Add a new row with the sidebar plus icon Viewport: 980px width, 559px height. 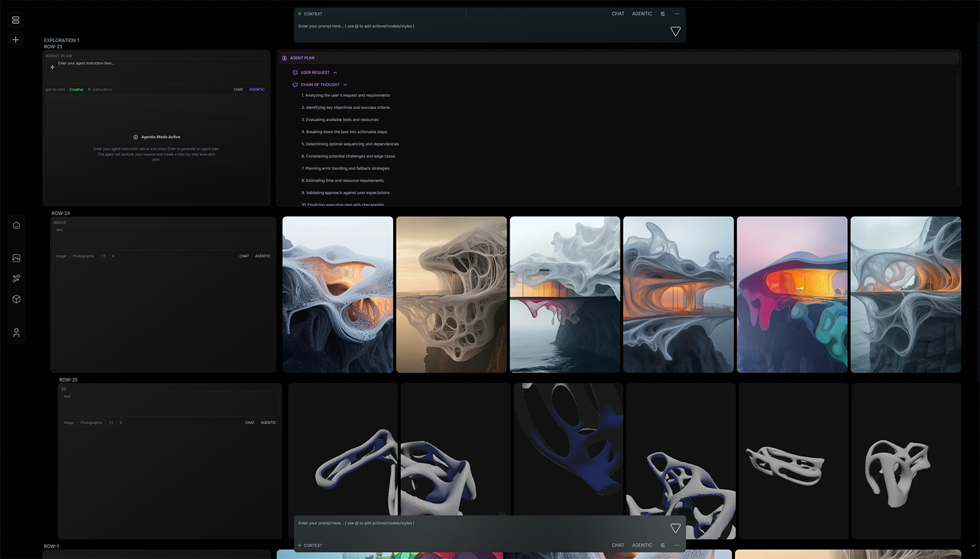pos(16,40)
